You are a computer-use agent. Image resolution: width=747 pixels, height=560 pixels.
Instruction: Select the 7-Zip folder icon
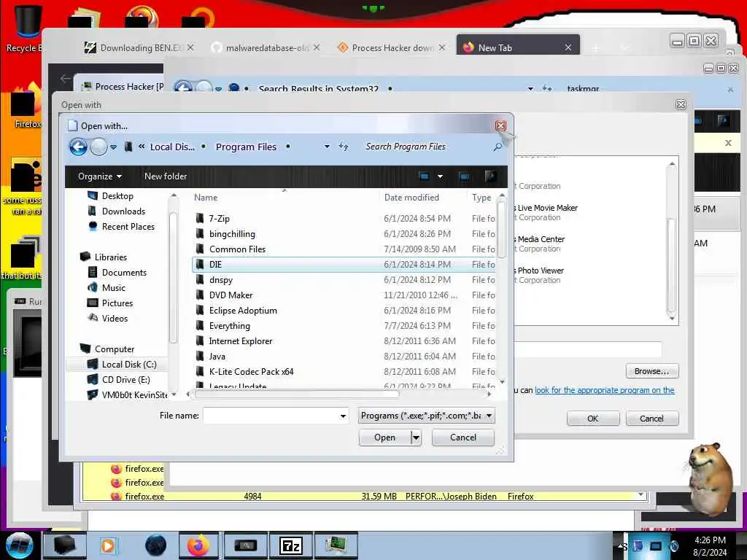coord(200,219)
